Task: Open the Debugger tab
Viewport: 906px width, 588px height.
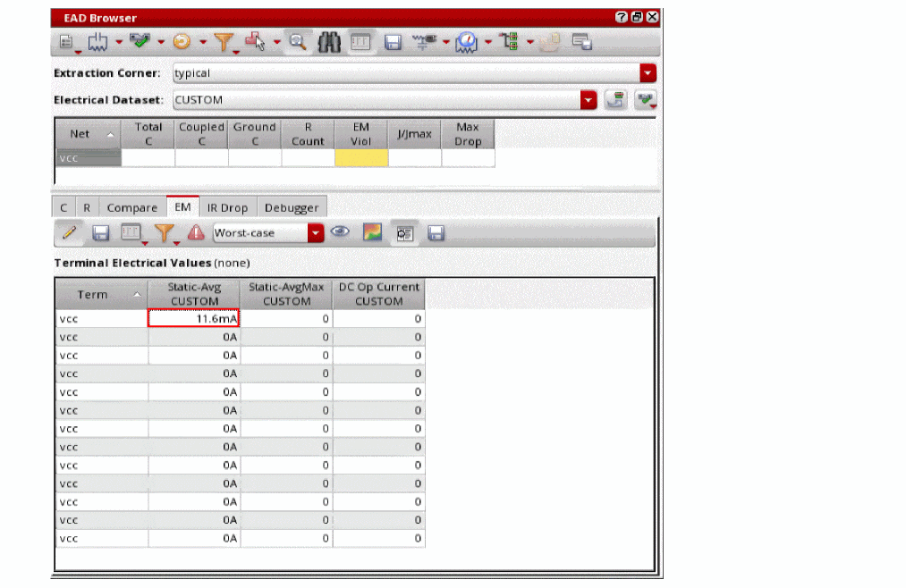Action: tap(291, 207)
